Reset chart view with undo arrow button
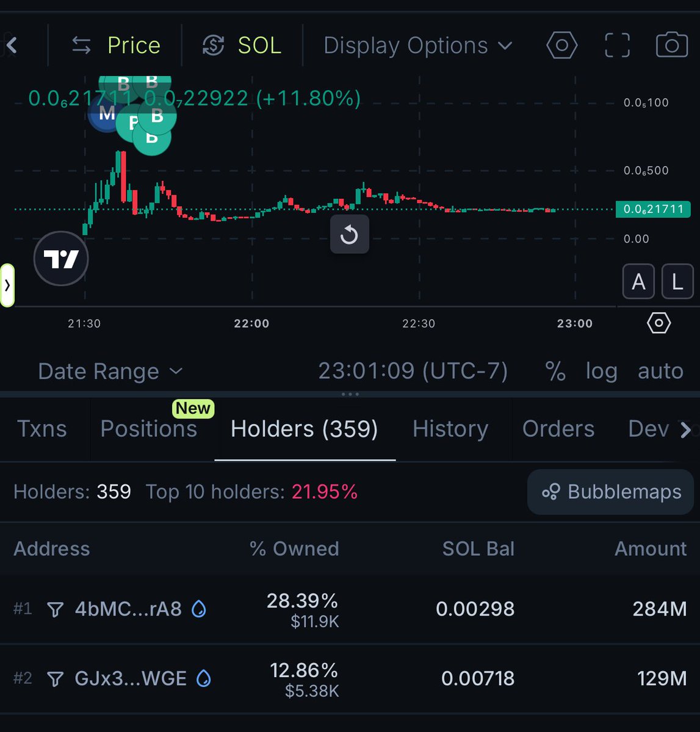The width and height of the screenshot is (700, 732). [x=349, y=234]
